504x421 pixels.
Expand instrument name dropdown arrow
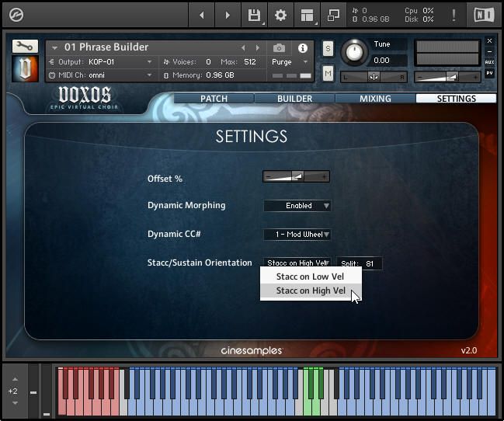(x=54, y=48)
